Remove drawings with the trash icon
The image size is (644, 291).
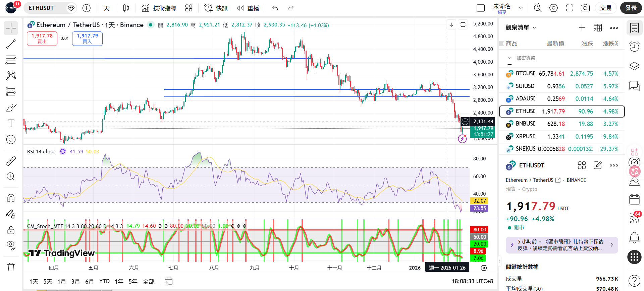pyautogui.click(x=11, y=267)
